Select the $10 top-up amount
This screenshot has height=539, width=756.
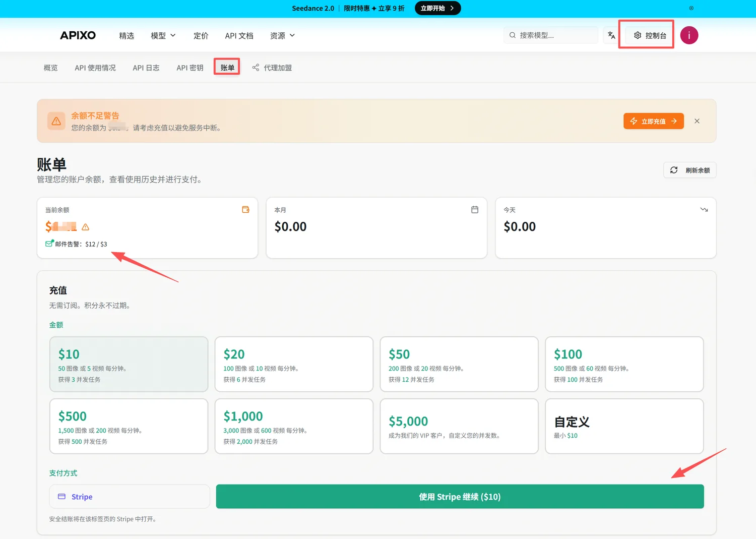coord(129,364)
